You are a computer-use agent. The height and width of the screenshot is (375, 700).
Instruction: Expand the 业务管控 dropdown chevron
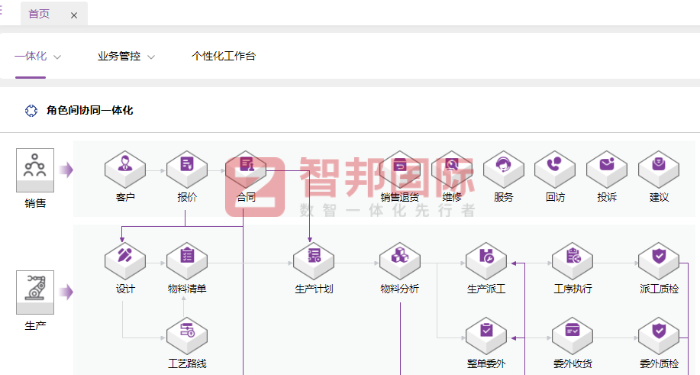click(151, 57)
